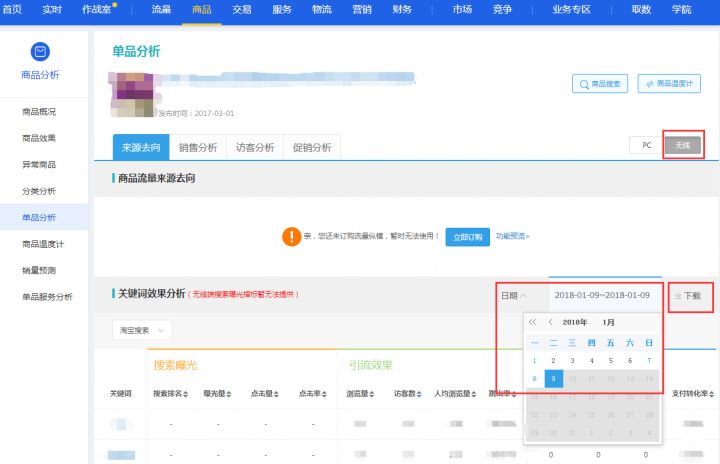Sort the 曝光量 column
This screenshot has width=720, height=464.
tap(229, 394)
